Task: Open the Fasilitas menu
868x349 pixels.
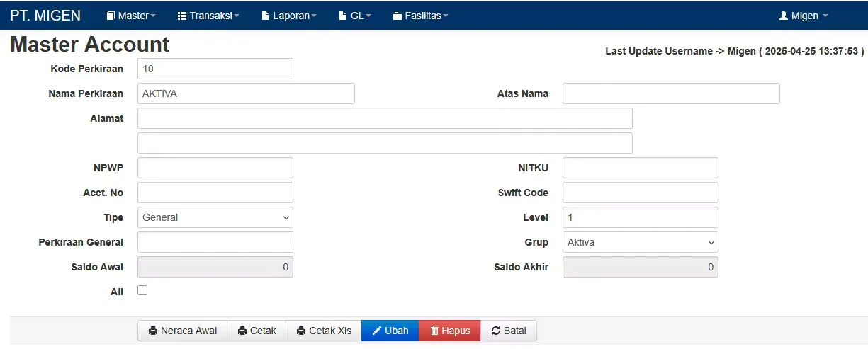Action: 420,16
